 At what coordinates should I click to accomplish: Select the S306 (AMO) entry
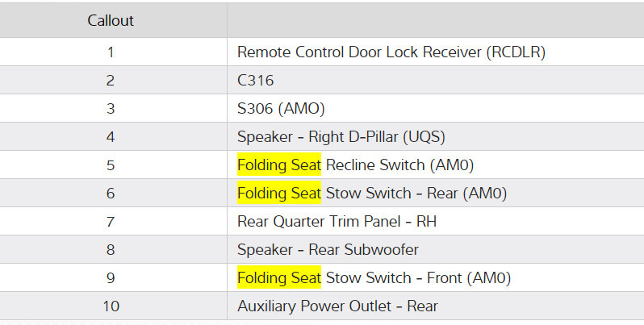pyautogui.click(x=281, y=109)
